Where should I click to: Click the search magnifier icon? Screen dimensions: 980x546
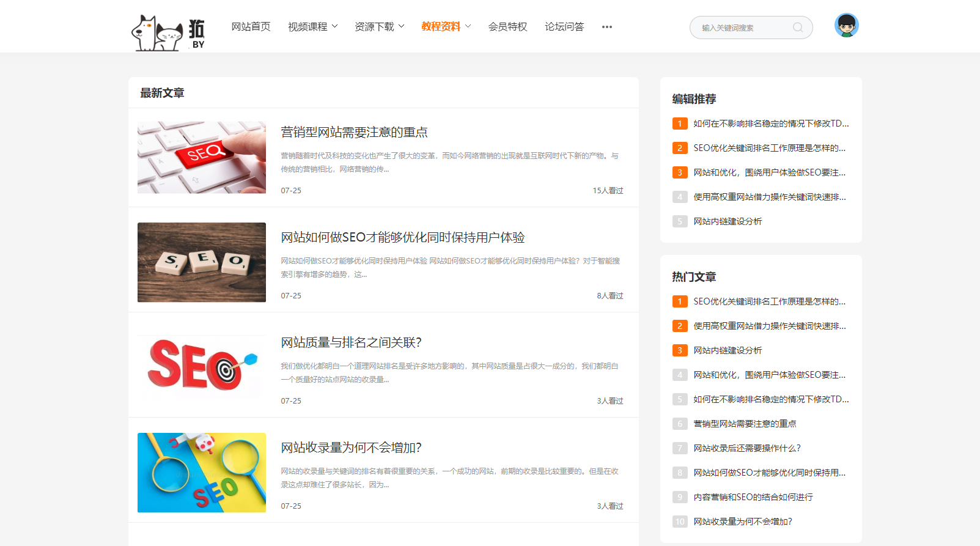click(798, 28)
